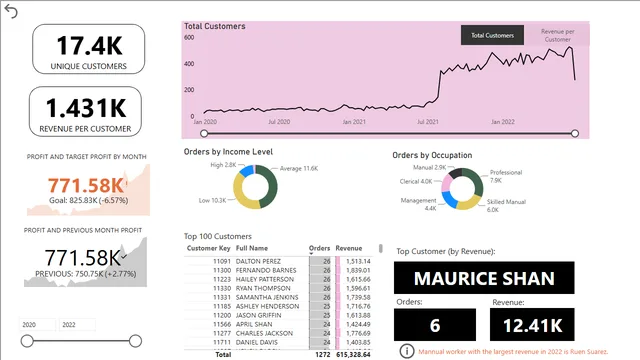Click the back arrow icon
This screenshot has height=360, width=640.
tap(11, 11)
